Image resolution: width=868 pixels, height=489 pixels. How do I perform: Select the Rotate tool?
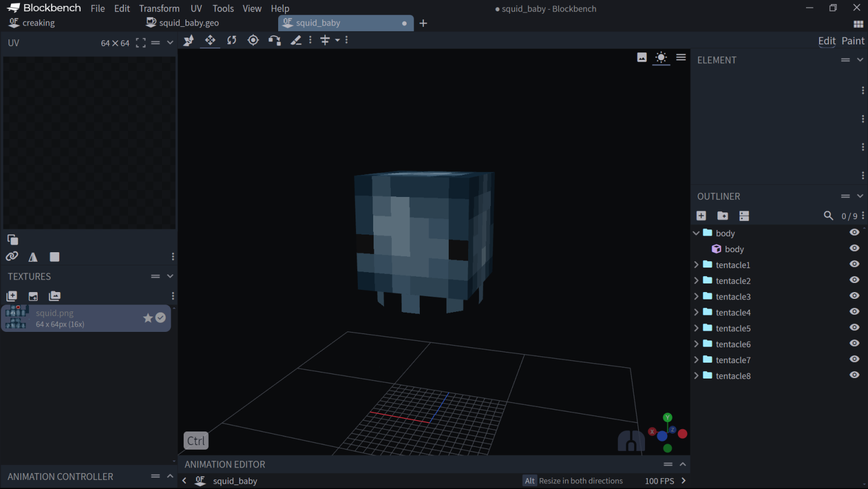click(x=232, y=40)
